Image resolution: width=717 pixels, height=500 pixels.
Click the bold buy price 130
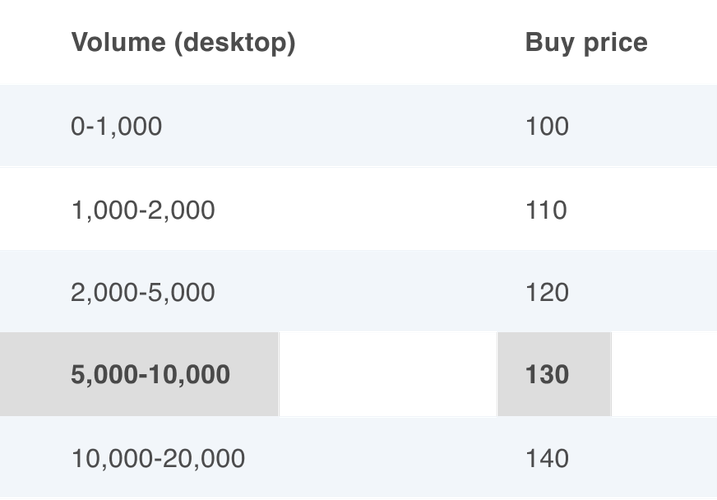click(547, 375)
